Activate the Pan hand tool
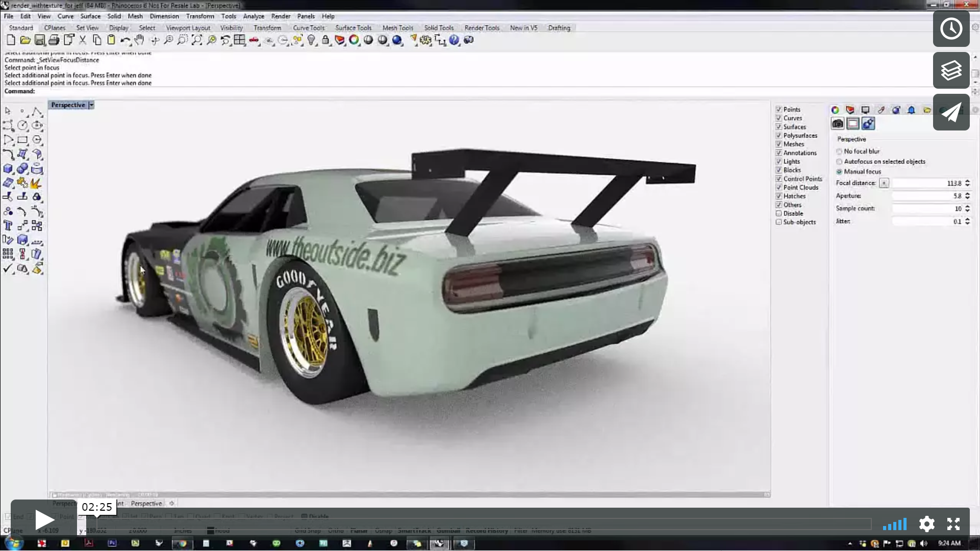Viewport: 980px width, 551px height. click(x=139, y=40)
